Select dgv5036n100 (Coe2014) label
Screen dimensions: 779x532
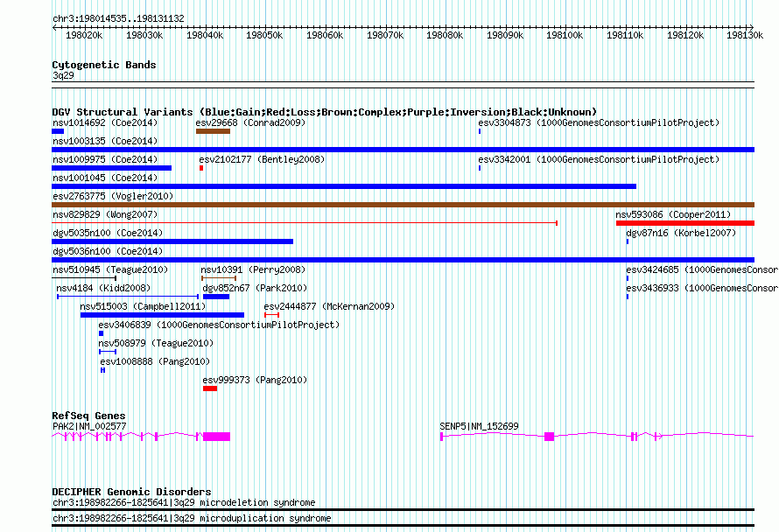pyautogui.click(x=108, y=251)
